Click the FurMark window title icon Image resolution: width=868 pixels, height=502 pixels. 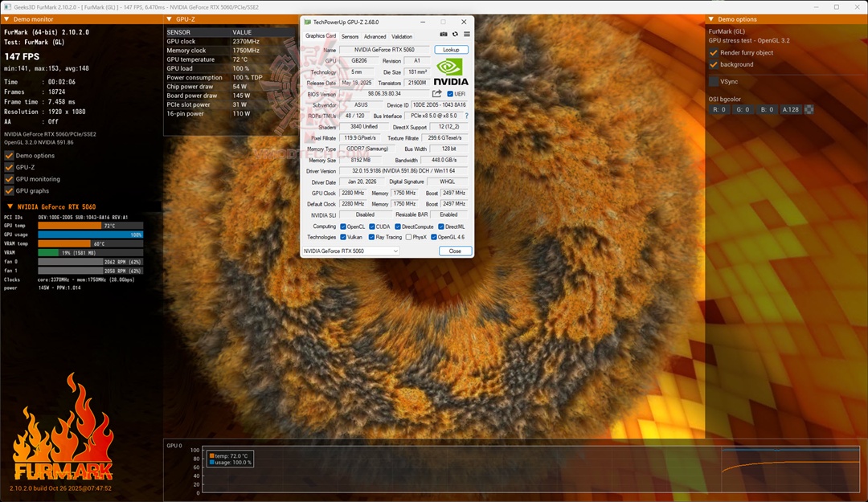click(x=8, y=7)
